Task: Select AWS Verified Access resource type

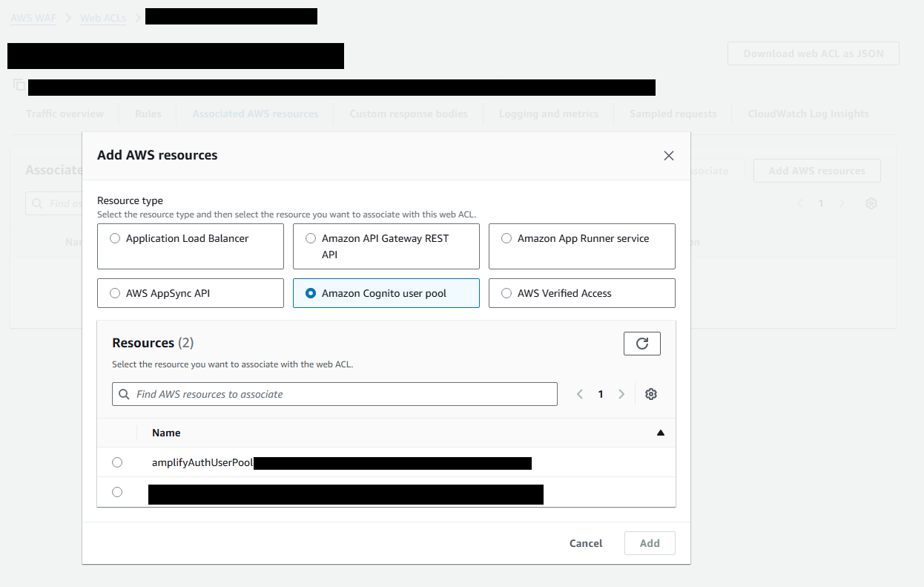Action: 582,293
